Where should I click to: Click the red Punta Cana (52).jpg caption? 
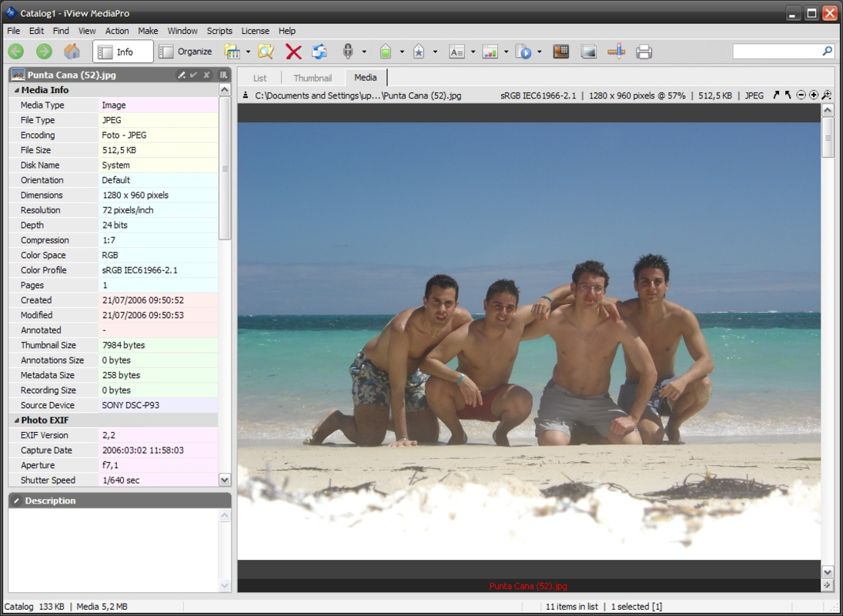click(528, 586)
